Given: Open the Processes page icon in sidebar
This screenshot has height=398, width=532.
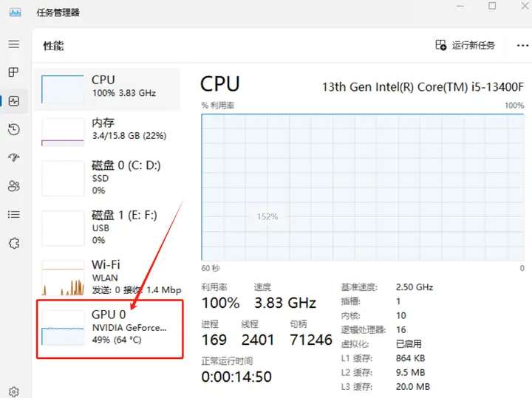Looking at the screenshot, I should click(13, 72).
